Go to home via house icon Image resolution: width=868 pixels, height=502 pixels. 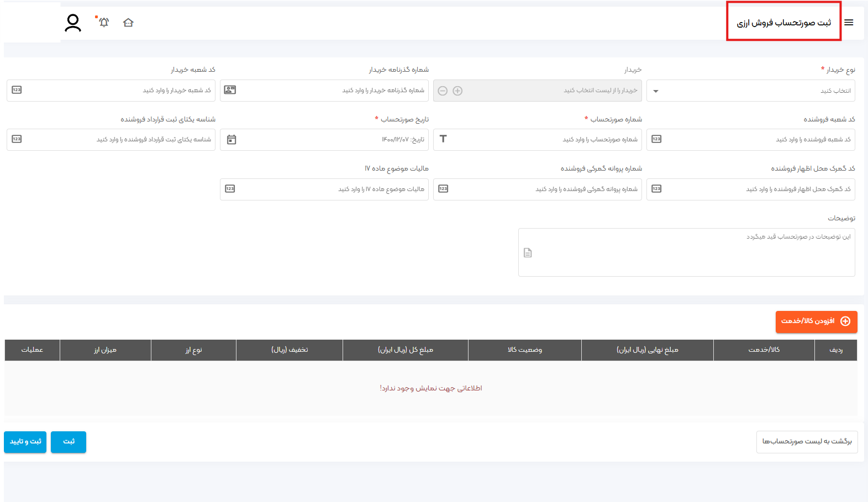[x=128, y=23]
